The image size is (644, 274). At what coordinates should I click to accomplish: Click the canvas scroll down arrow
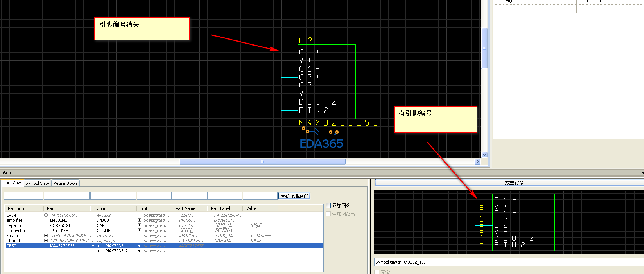click(484, 155)
